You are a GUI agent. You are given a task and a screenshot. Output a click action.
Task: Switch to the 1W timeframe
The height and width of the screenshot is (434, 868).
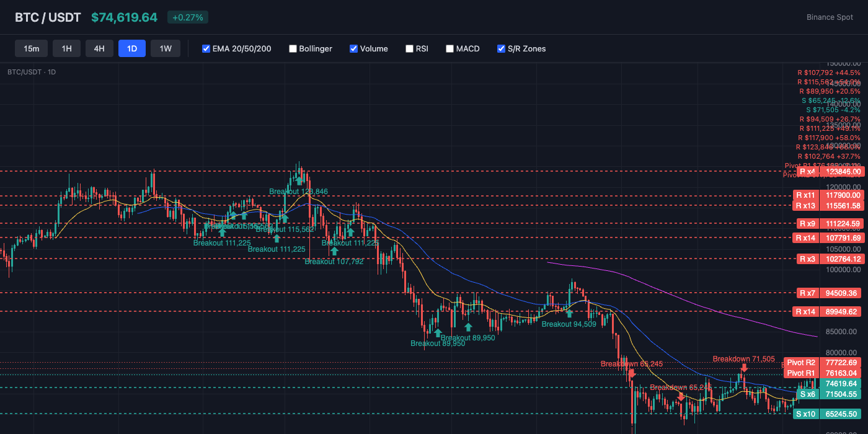tap(166, 48)
